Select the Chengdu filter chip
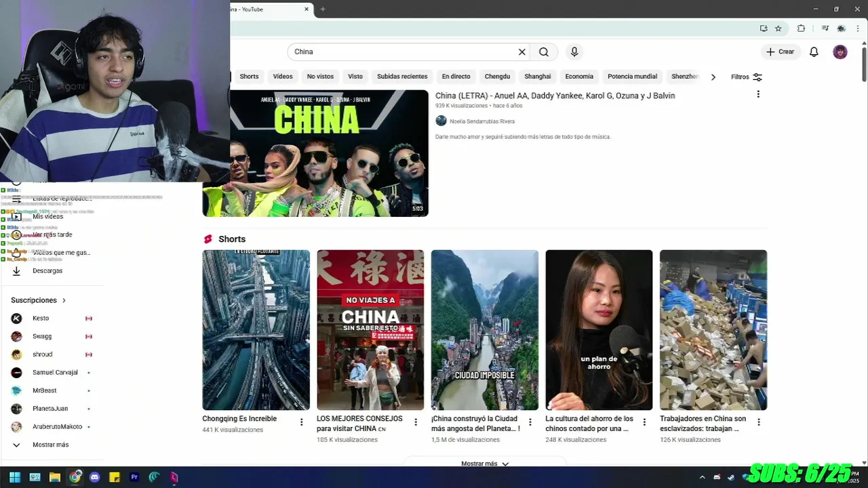This screenshot has height=488, width=868. (x=497, y=77)
